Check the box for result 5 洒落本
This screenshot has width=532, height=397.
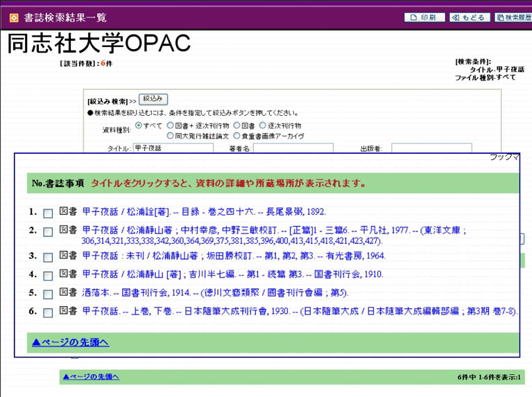(x=48, y=294)
